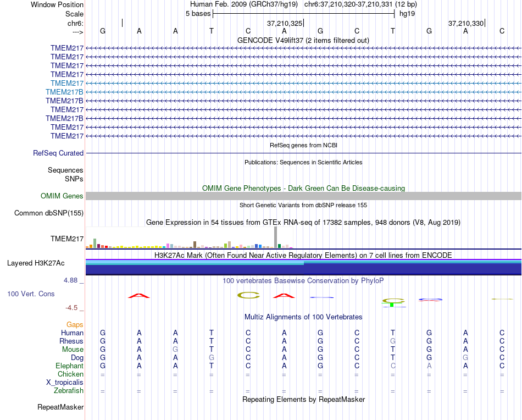Screen dimensions: 522x420
Task: Click the light-green bar at left of GTEx chart
Action: pos(95,243)
